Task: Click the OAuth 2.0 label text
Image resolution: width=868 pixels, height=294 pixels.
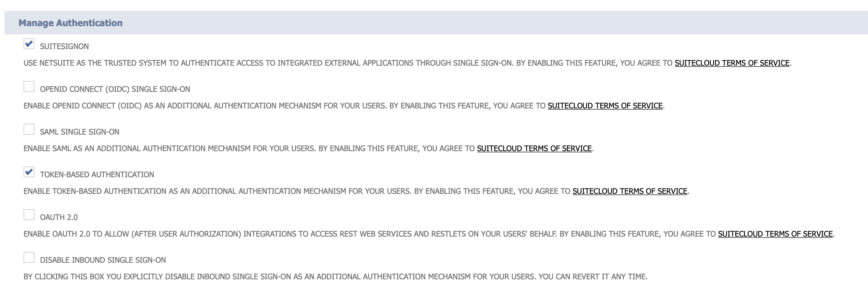Action: (59, 217)
